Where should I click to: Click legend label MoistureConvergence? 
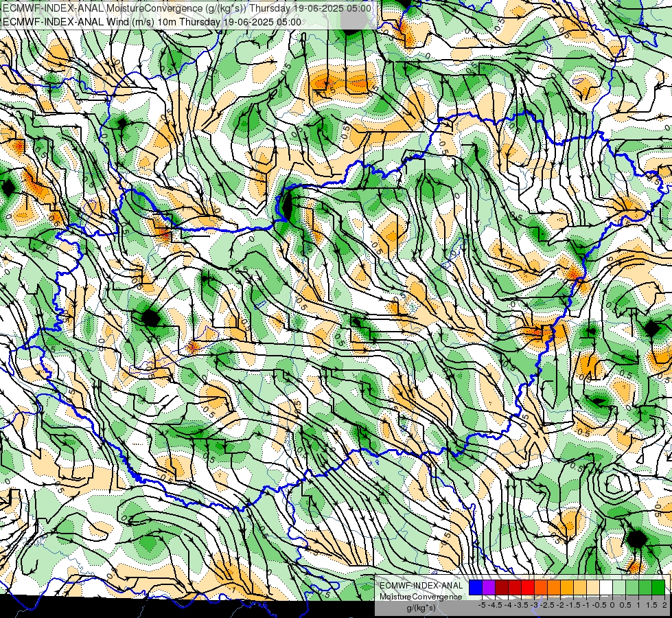click(x=420, y=597)
